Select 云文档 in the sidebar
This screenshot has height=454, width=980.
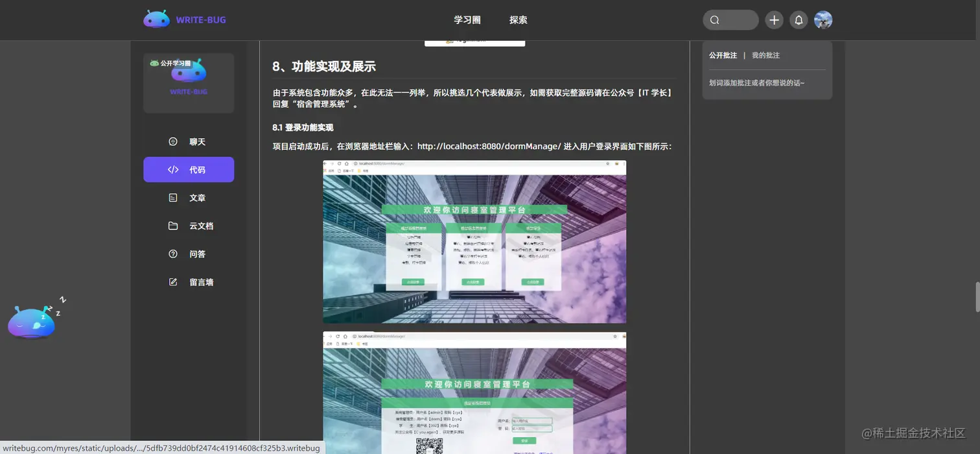click(189, 226)
